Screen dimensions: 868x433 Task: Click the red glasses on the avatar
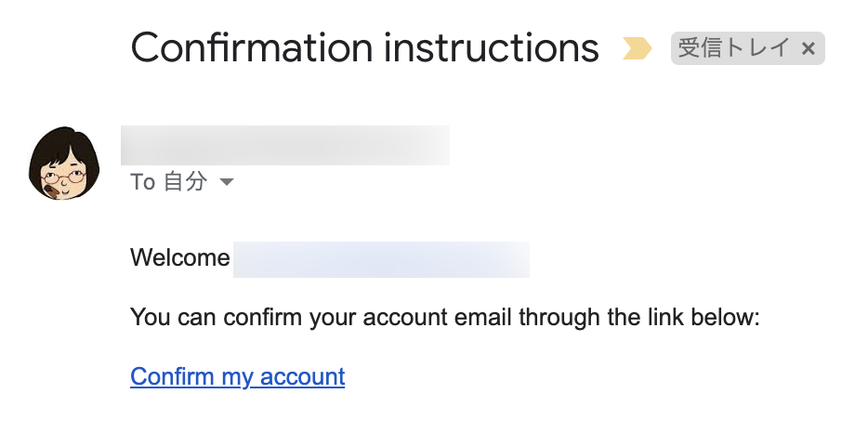64,177
